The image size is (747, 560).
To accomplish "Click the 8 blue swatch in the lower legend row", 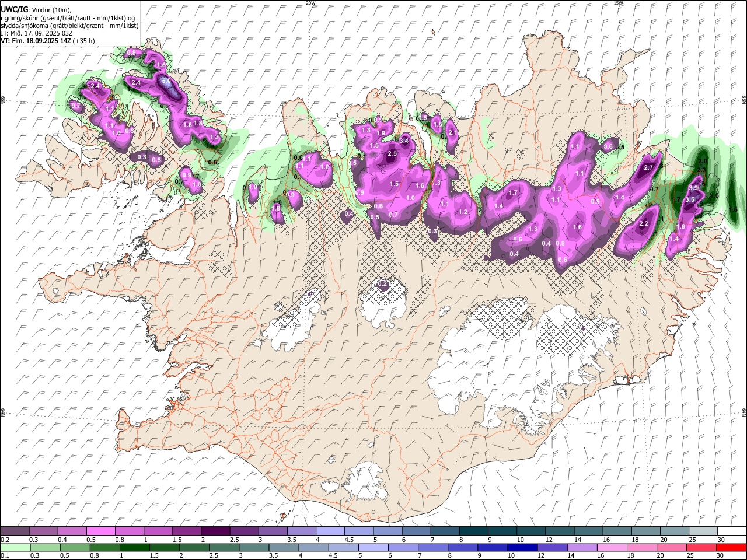I will (x=462, y=548).
